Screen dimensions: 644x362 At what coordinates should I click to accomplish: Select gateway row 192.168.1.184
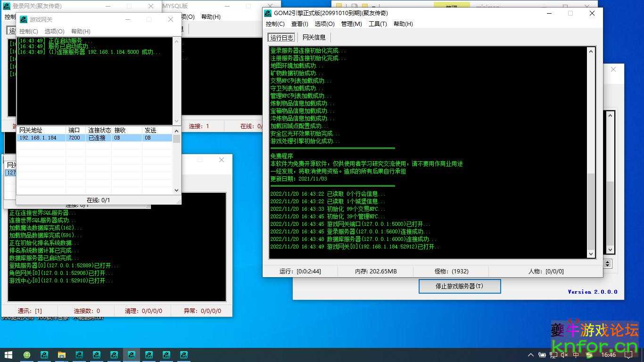95,138
